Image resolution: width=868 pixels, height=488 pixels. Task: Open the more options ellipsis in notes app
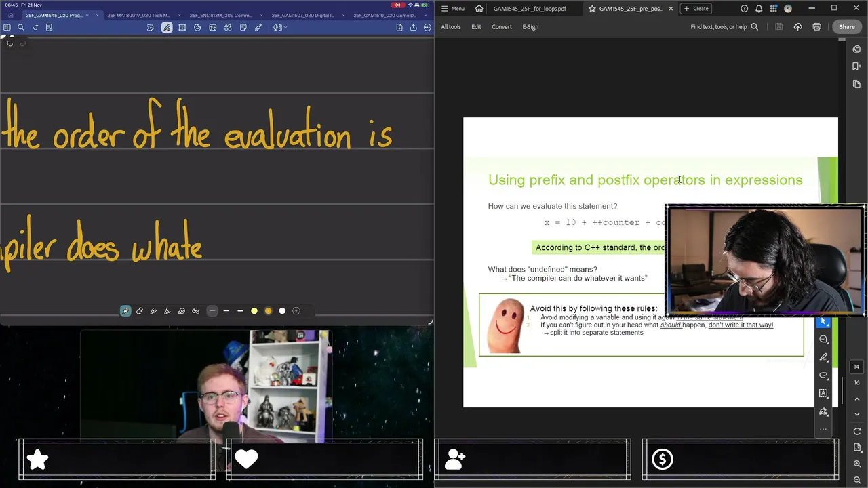427,27
